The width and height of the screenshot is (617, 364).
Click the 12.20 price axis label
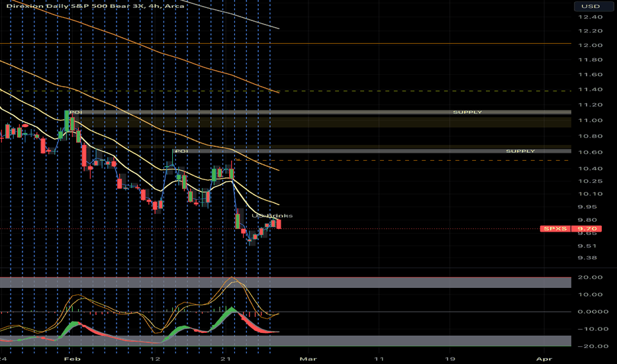(591, 30)
